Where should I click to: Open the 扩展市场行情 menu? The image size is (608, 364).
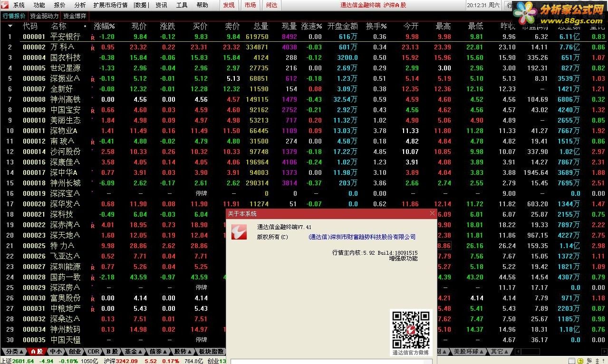(x=111, y=5)
